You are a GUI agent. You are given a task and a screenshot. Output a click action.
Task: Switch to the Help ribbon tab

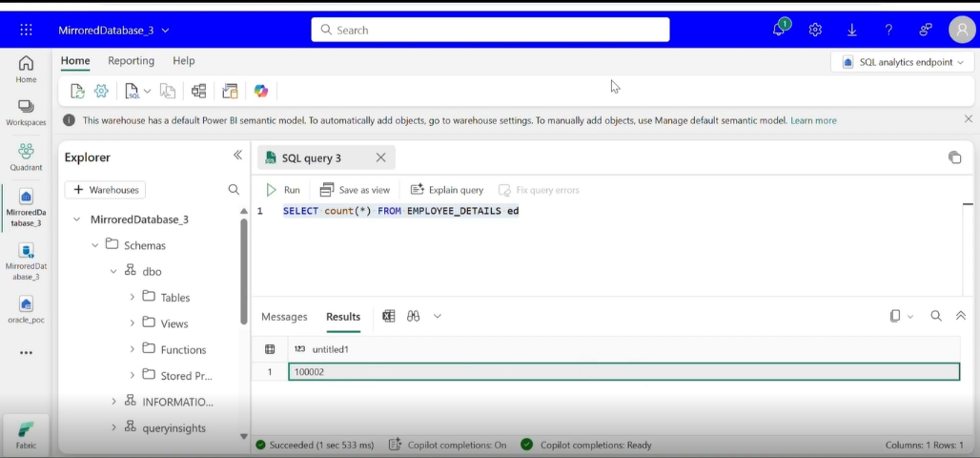point(184,61)
